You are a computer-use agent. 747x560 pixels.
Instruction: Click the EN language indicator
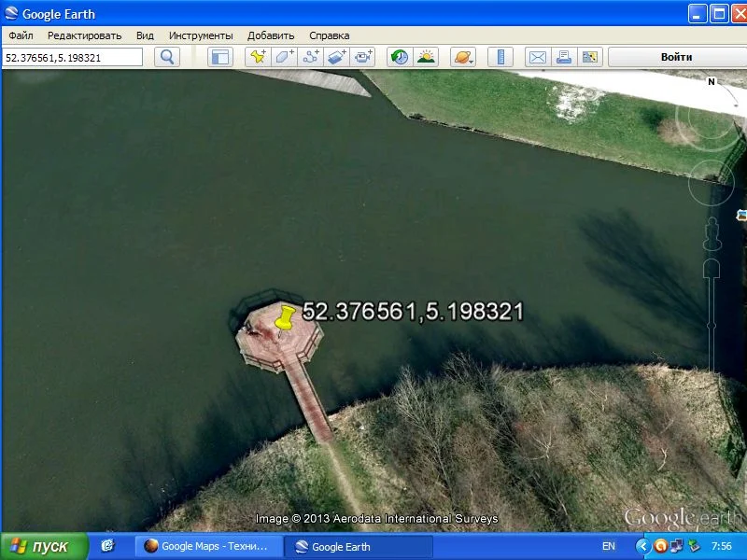click(609, 546)
